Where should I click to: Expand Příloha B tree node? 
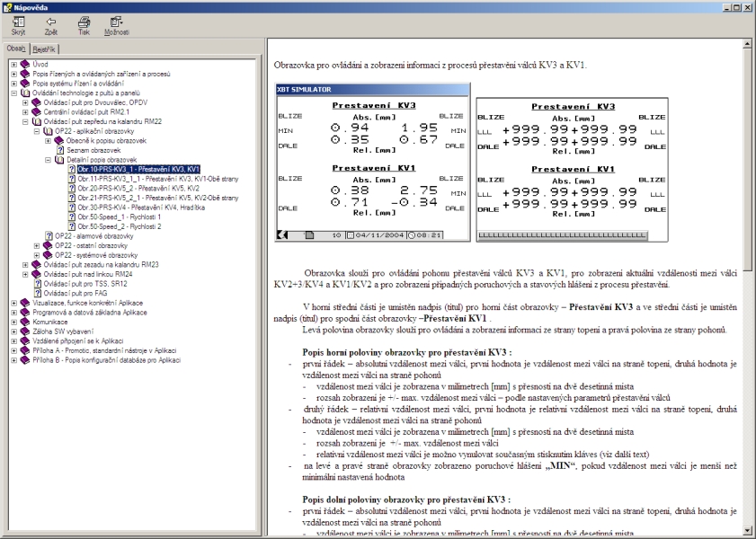[x=14, y=360]
